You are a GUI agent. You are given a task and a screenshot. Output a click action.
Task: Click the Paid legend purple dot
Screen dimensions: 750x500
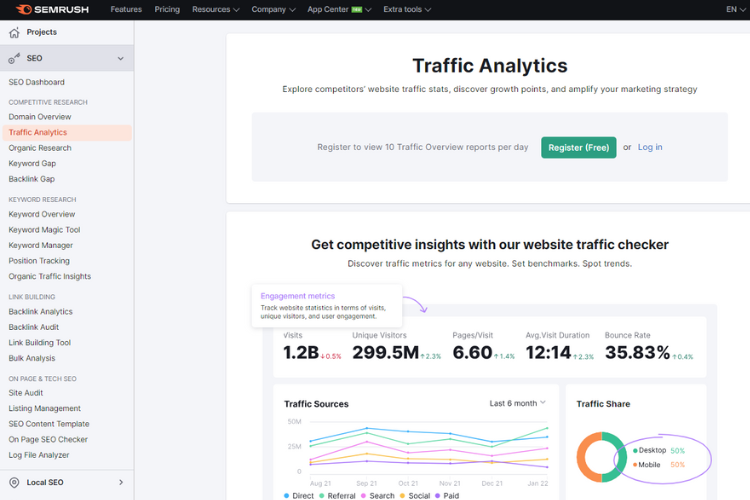coord(438,496)
